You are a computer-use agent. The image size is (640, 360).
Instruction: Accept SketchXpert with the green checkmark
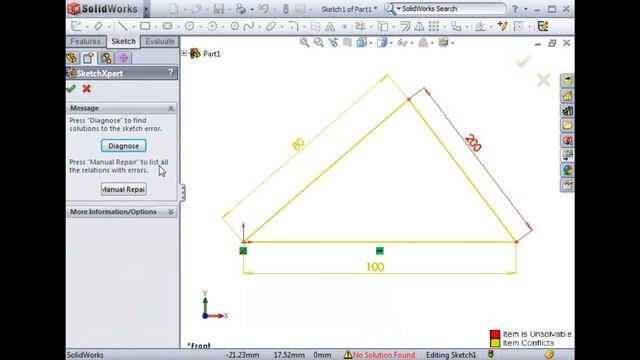pyautogui.click(x=71, y=89)
